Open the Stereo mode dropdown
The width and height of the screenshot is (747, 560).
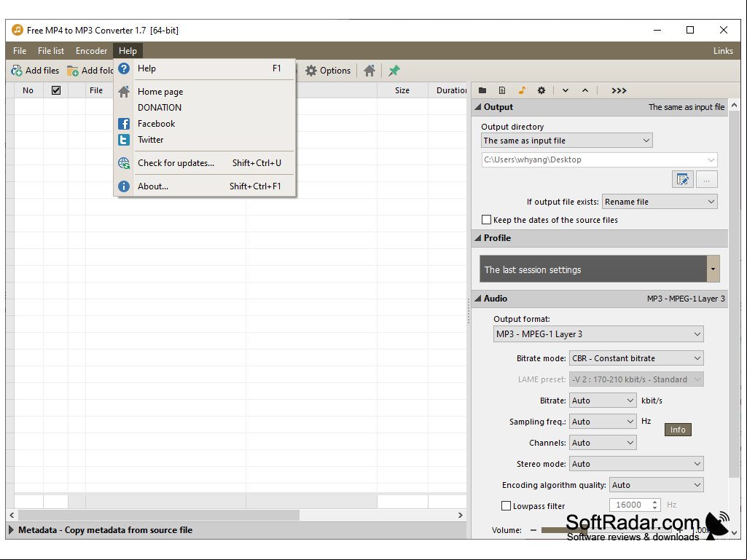coord(636,464)
